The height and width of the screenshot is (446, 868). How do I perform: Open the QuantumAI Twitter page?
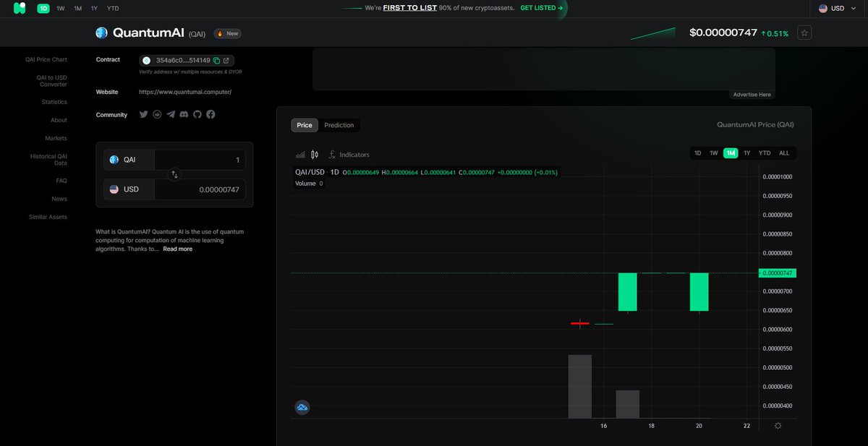coord(143,113)
